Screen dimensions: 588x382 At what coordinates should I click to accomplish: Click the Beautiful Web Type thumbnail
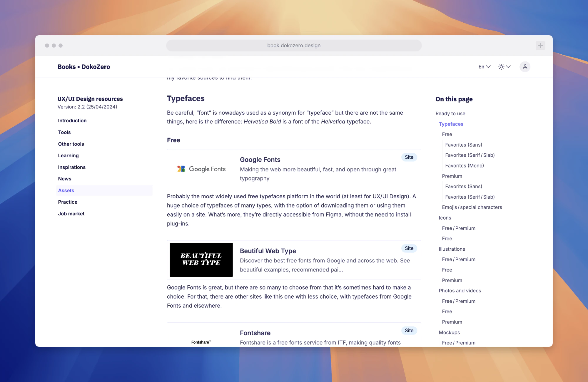click(201, 260)
